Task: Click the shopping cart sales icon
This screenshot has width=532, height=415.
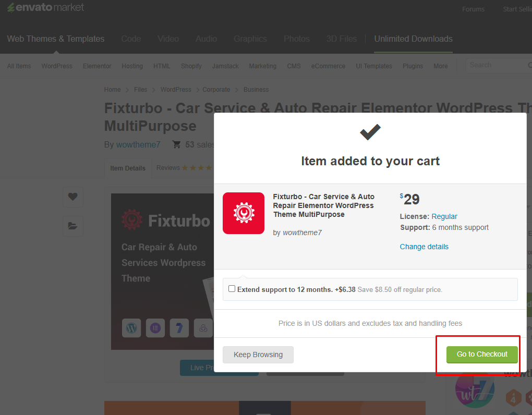Action: point(176,145)
